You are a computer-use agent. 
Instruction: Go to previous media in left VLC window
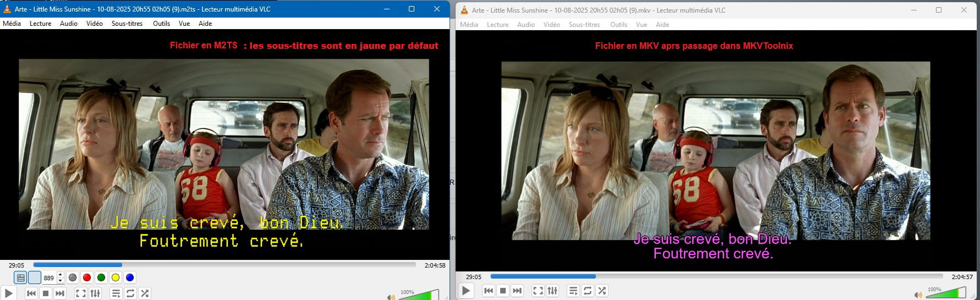click(x=31, y=293)
